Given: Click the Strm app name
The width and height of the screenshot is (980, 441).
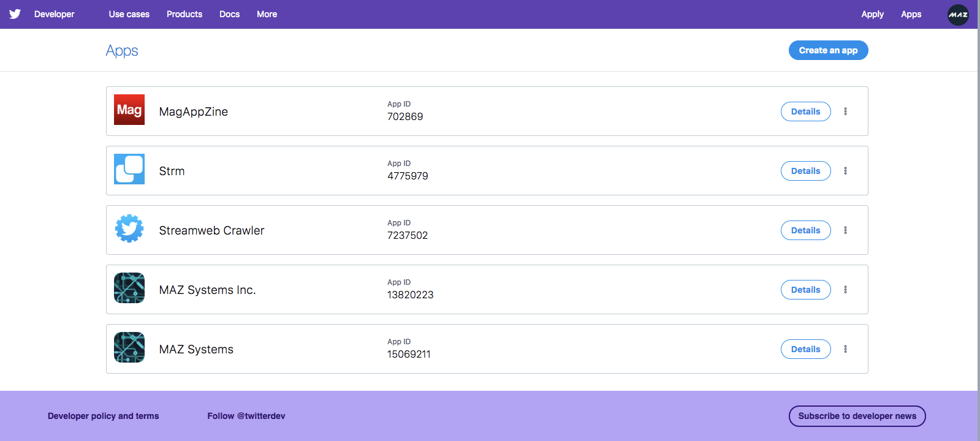Looking at the screenshot, I should 172,171.
